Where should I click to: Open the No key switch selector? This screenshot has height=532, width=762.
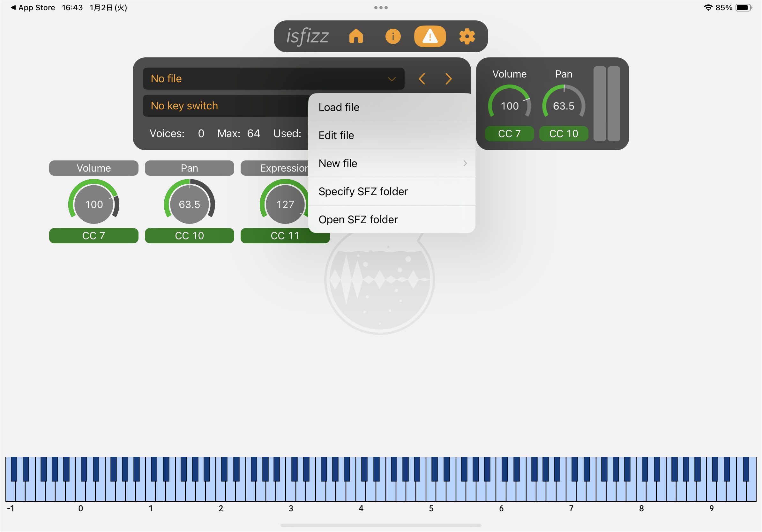point(226,106)
